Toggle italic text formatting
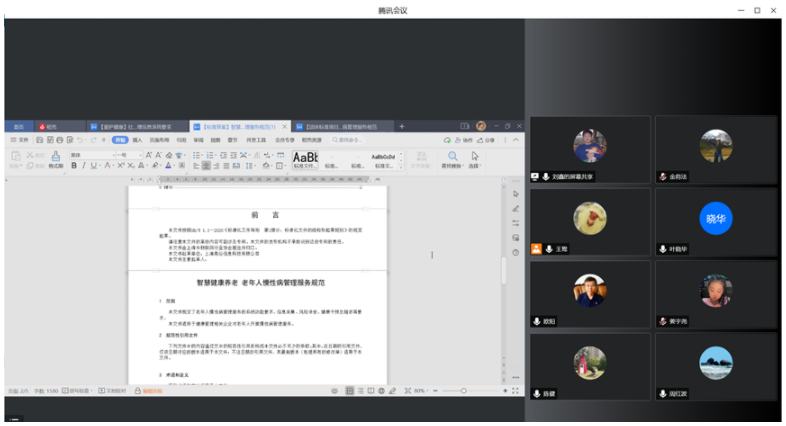Screen dimensions: 786x426 point(84,166)
